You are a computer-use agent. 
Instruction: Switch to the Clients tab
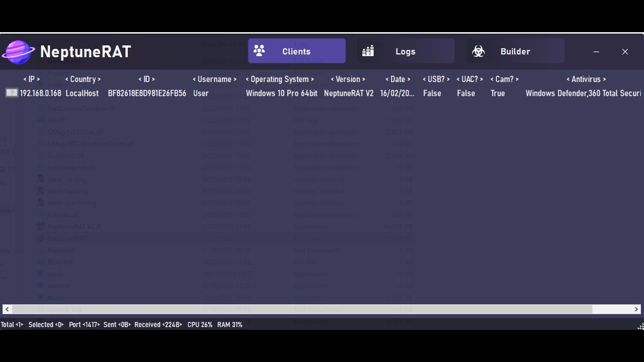point(297,51)
